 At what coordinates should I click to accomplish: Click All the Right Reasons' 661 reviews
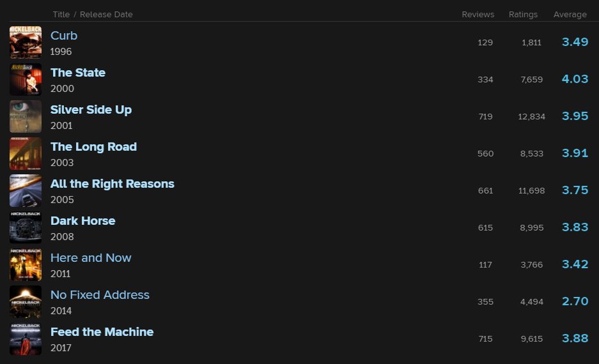click(485, 190)
